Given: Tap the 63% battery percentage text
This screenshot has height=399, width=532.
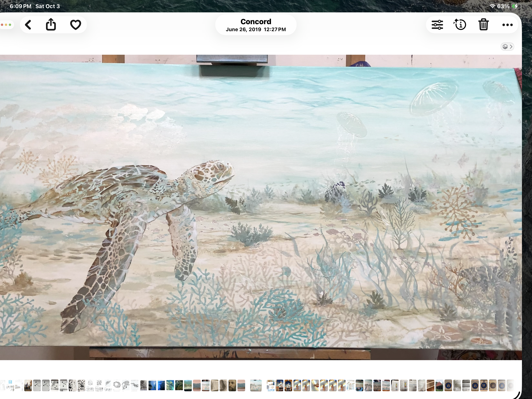Looking at the screenshot, I should click(x=503, y=6).
